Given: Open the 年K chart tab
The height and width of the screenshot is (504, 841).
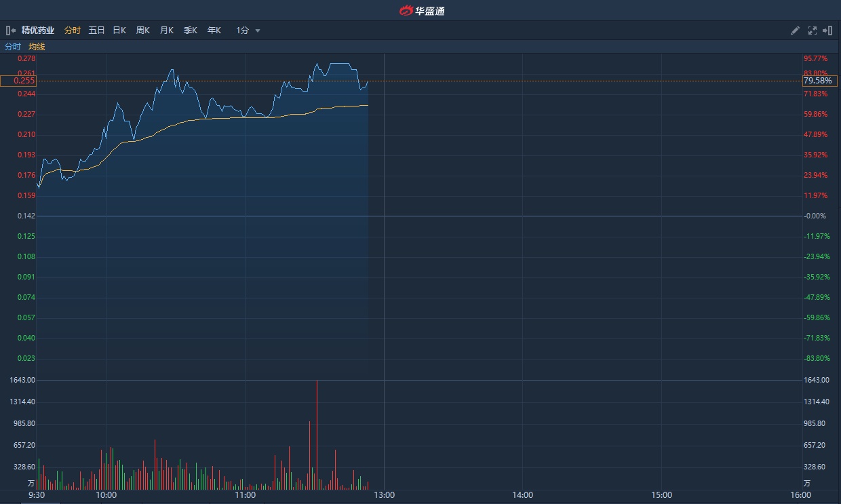Looking at the screenshot, I should (x=214, y=31).
